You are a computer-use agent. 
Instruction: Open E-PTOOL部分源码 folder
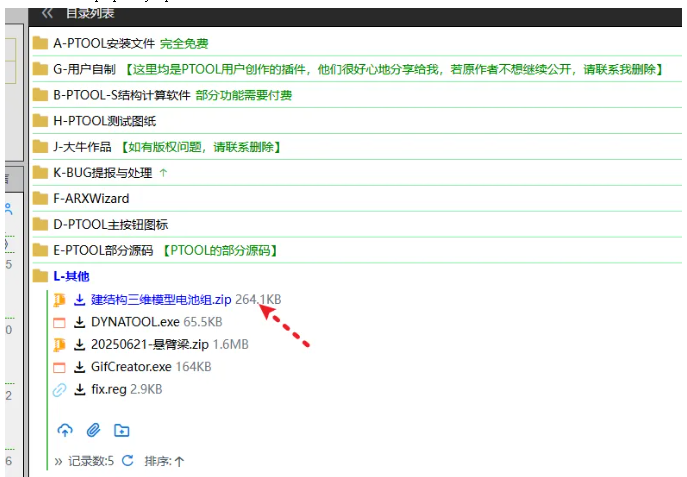tap(103, 250)
